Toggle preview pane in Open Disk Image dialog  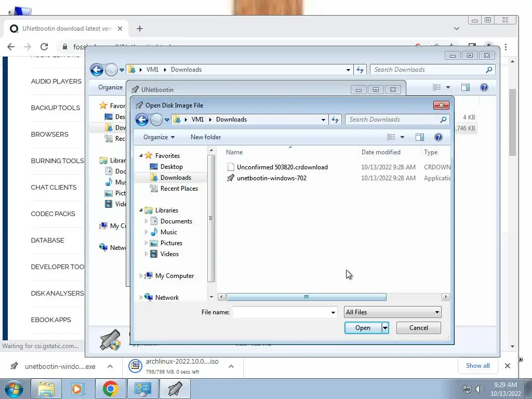(420, 137)
